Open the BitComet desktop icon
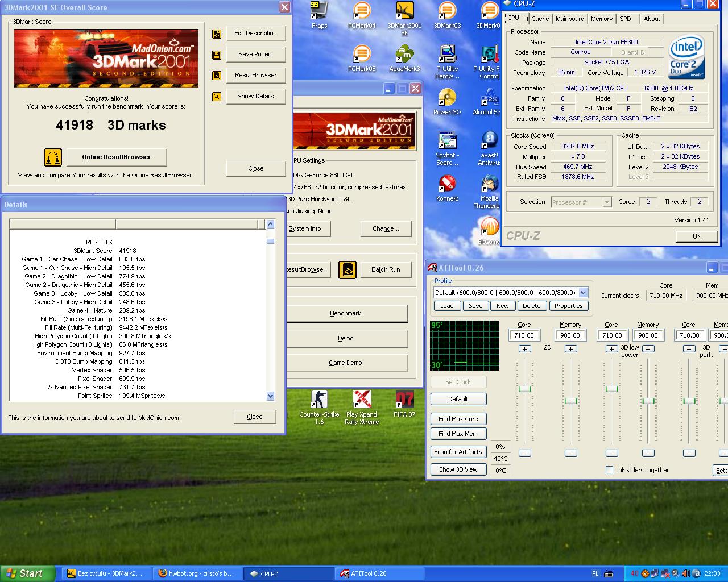The image size is (728, 582). pyautogui.click(x=489, y=231)
